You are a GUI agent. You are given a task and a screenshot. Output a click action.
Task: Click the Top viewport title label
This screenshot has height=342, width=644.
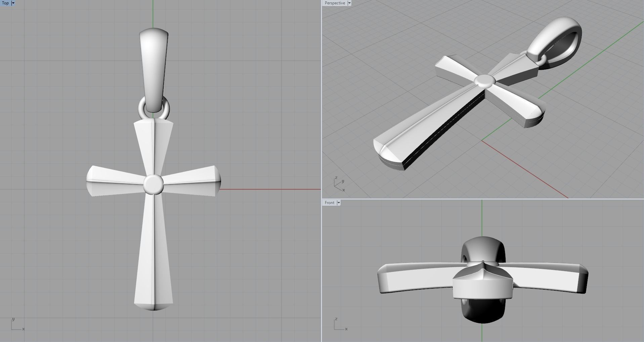click(5, 3)
